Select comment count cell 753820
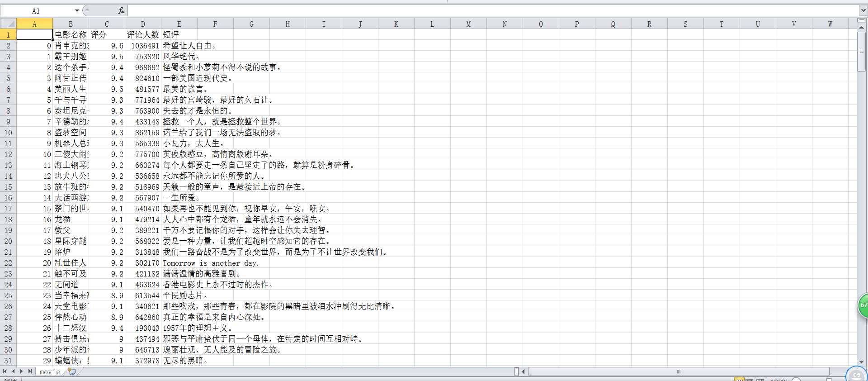Screen dimensions: 868x381 [143, 57]
